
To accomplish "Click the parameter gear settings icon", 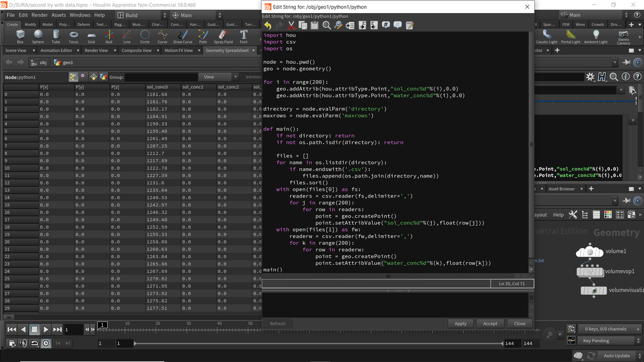I will point(590,77).
